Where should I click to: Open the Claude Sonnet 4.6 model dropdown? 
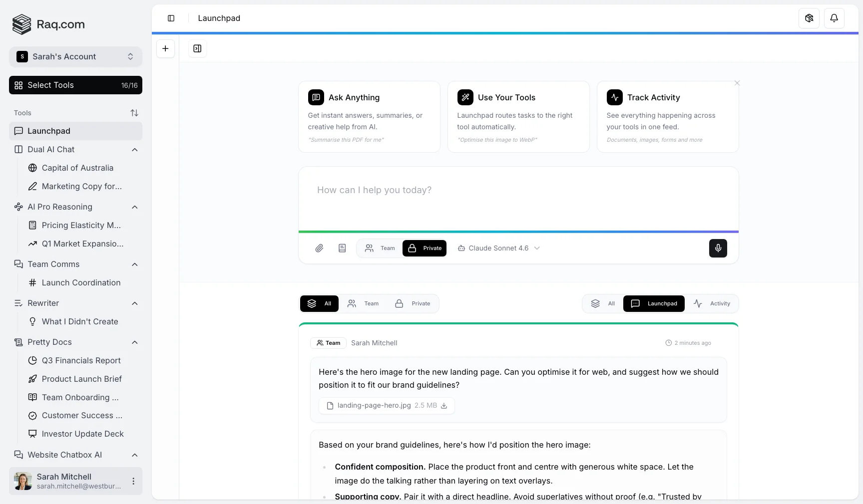point(498,248)
